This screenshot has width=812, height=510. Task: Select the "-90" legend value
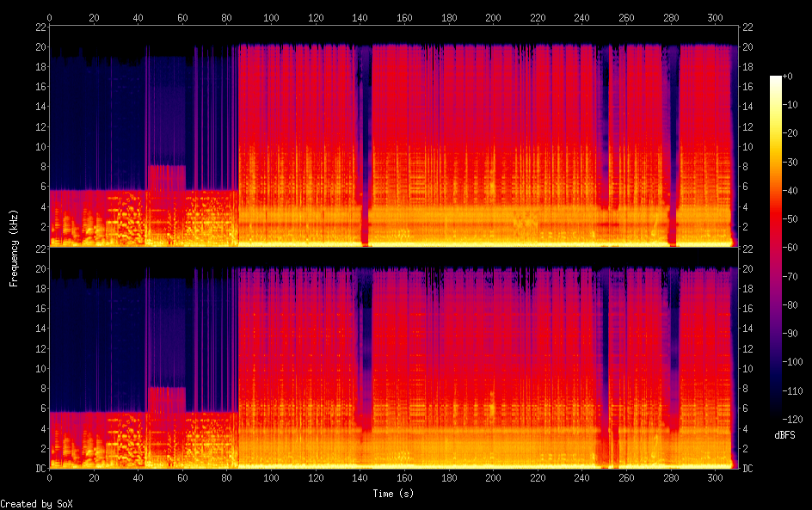(x=790, y=334)
